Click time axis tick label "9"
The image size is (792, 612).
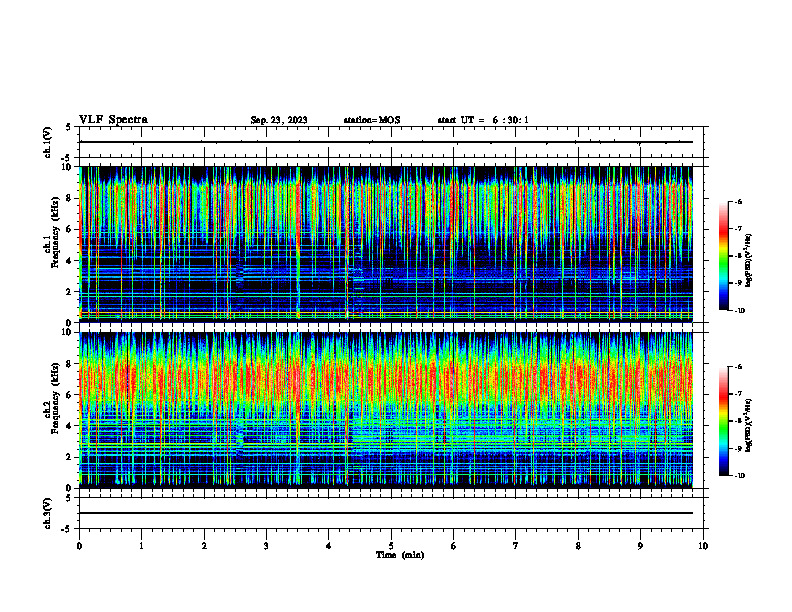click(x=640, y=546)
